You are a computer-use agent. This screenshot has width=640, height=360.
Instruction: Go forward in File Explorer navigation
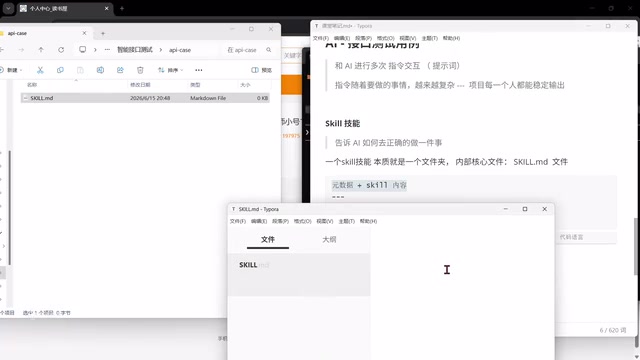point(21,50)
